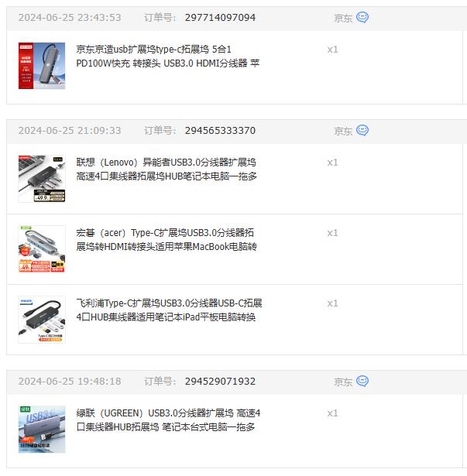Open the Lenovo USB3.0 hub product thumbnail

[42, 179]
